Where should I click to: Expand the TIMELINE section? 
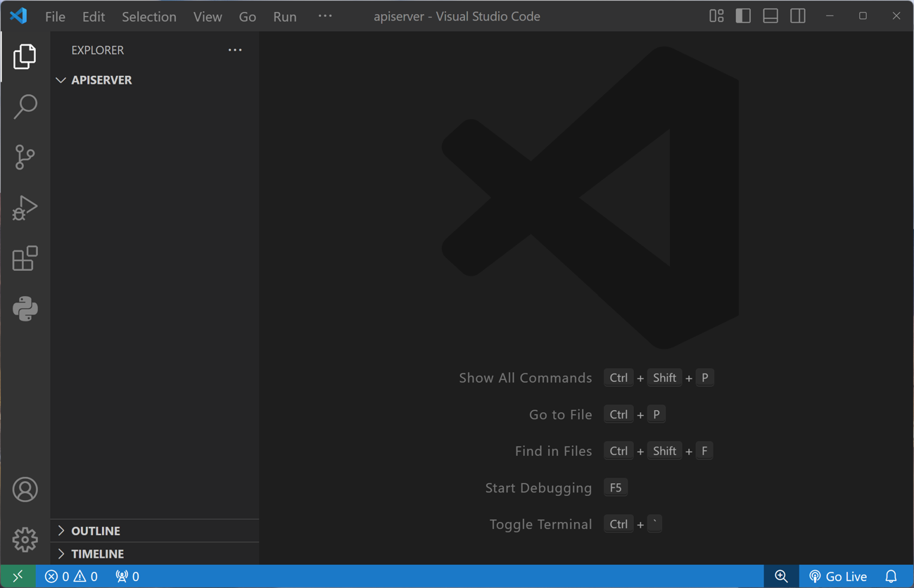point(155,554)
